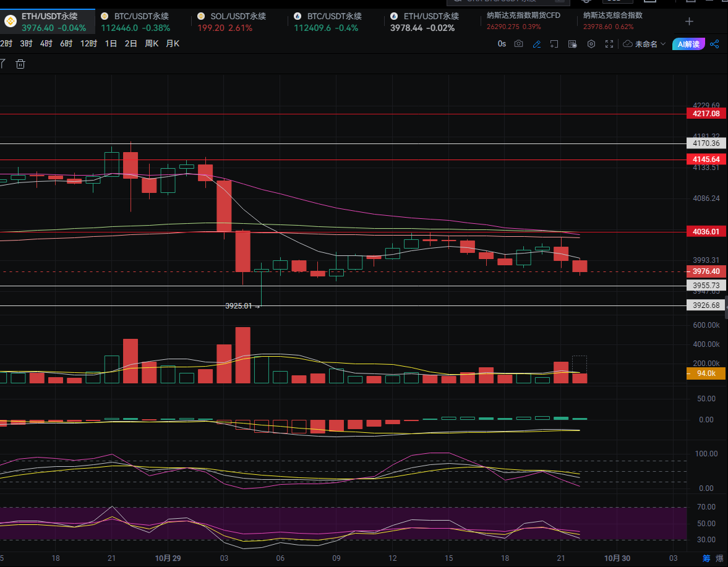Click the 4217.08 red price line label
The height and width of the screenshot is (567, 728).
pyautogui.click(x=706, y=114)
